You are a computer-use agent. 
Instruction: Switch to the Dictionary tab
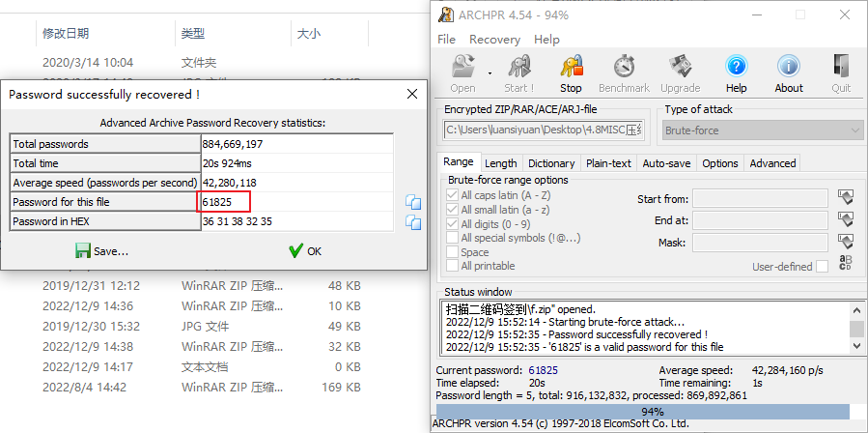click(551, 163)
